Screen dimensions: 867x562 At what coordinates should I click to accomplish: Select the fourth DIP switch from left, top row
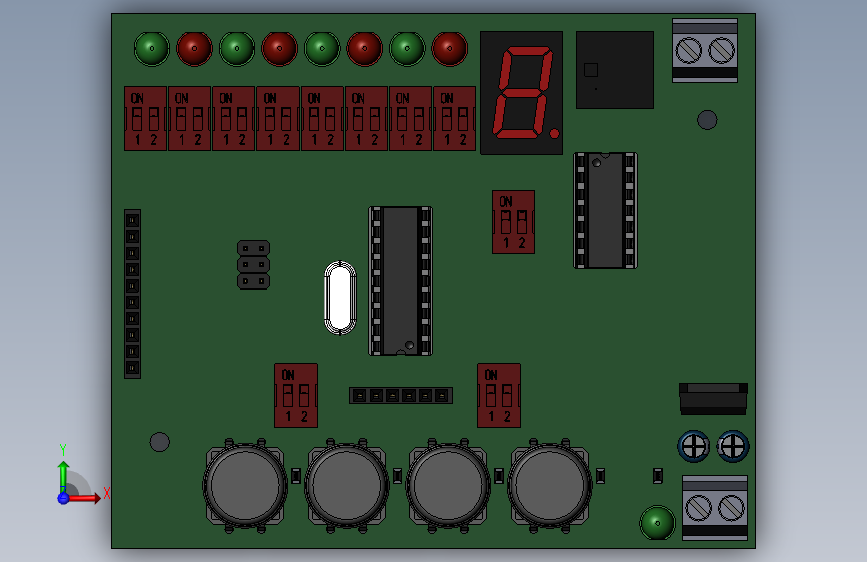click(278, 118)
